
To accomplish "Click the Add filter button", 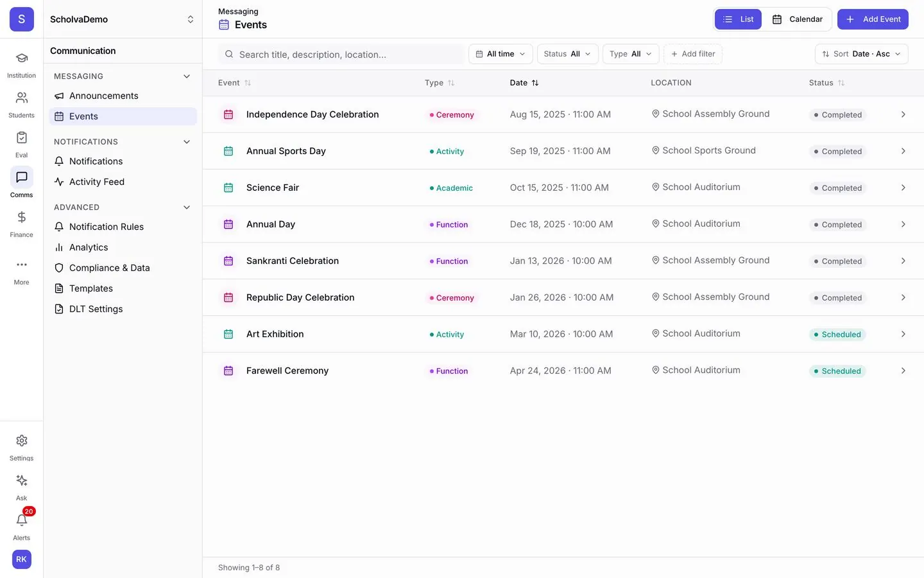I will [x=693, y=54].
